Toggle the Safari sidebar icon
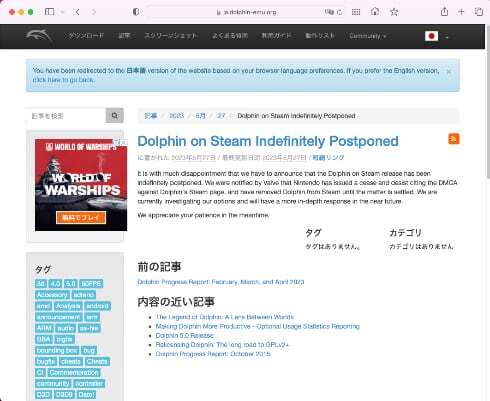The height and width of the screenshot is (401, 490). pyautogui.click(x=49, y=12)
